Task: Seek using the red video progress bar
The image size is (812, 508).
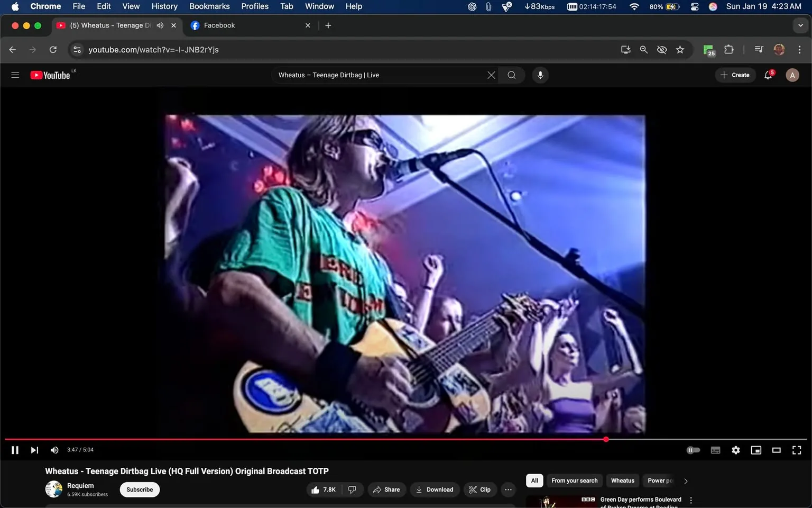Action: pos(317,439)
